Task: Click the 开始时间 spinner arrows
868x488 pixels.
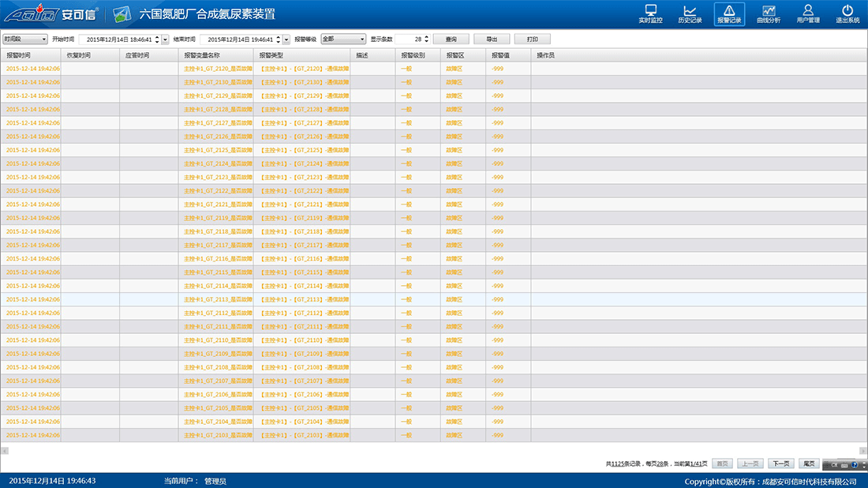Action: (x=157, y=39)
